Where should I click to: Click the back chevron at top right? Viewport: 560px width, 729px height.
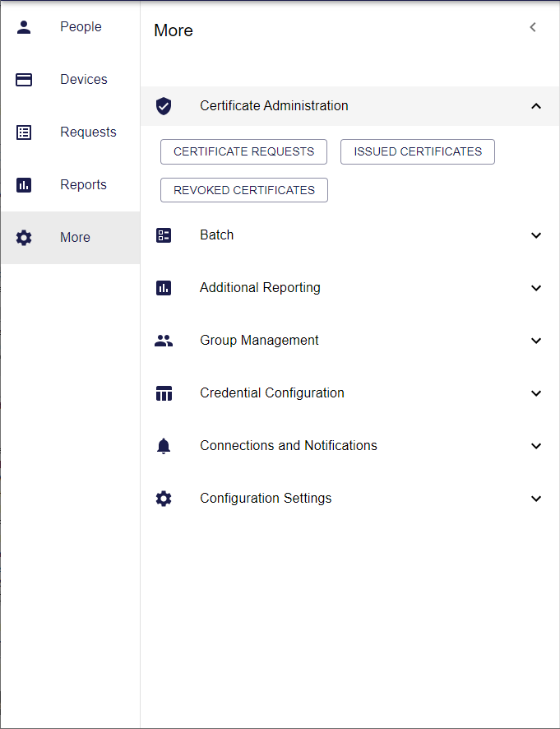pyautogui.click(x=533, y=26)
